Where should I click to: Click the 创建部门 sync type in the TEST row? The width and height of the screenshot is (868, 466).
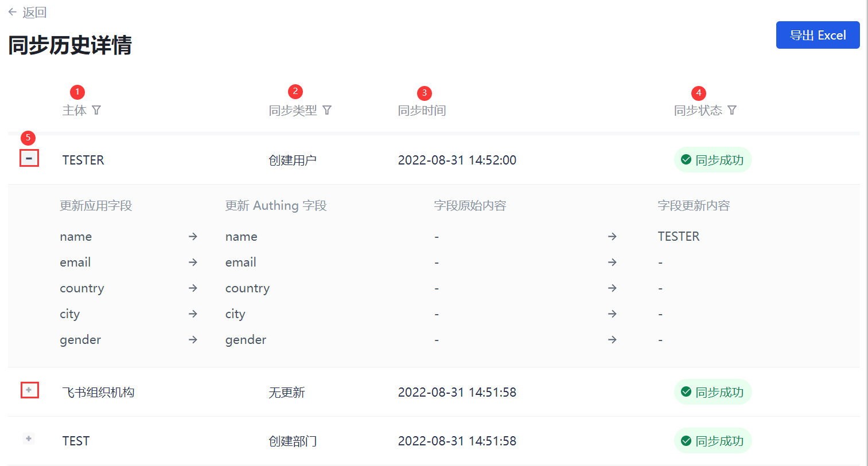point(293,441)
